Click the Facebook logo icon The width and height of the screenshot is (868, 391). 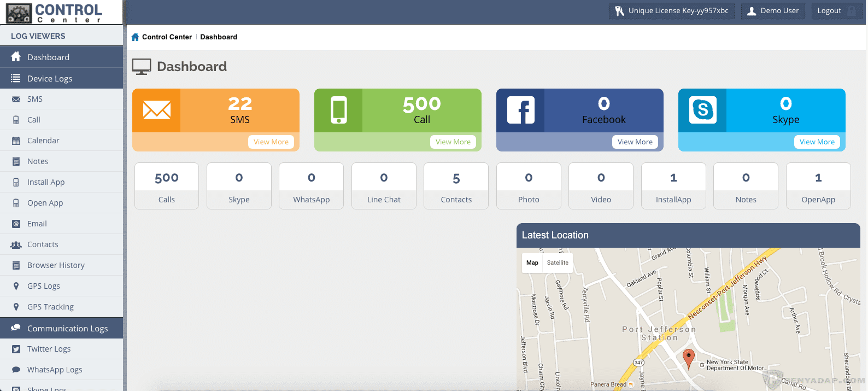click(x=520, y=110)
